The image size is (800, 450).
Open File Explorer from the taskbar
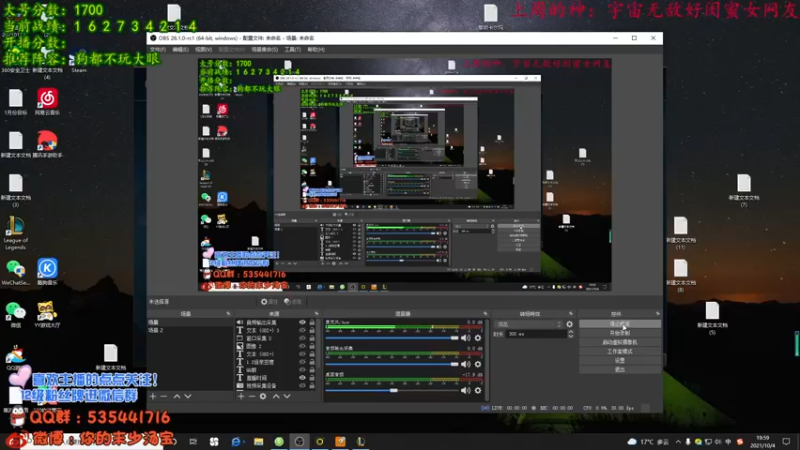pos(259,441)
